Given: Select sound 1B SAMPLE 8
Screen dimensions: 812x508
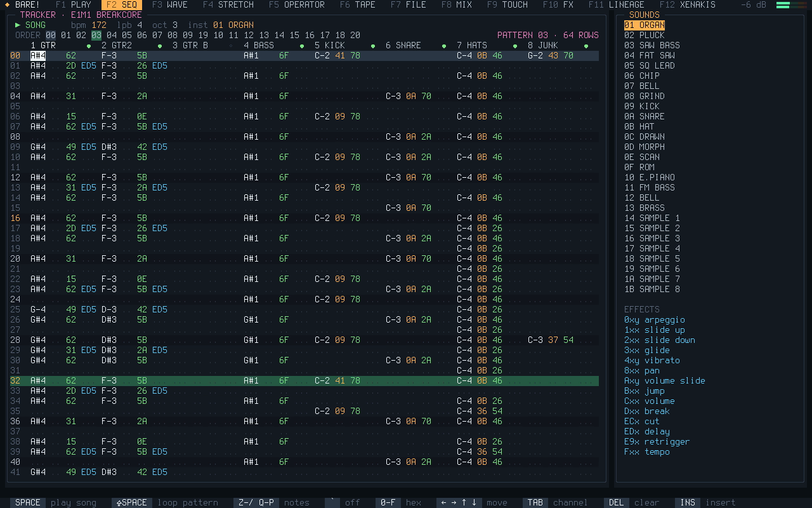Looking at the screenshot, I should (652, 289).
